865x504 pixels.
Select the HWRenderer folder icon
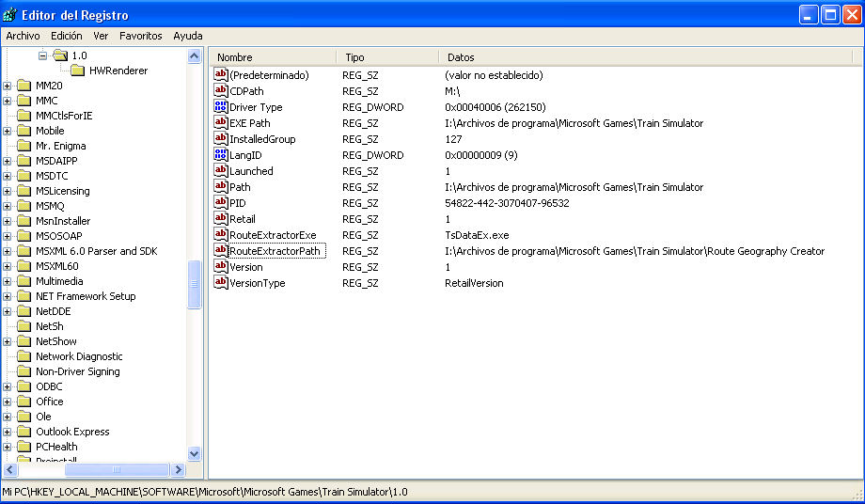click(x=78, y=71)
